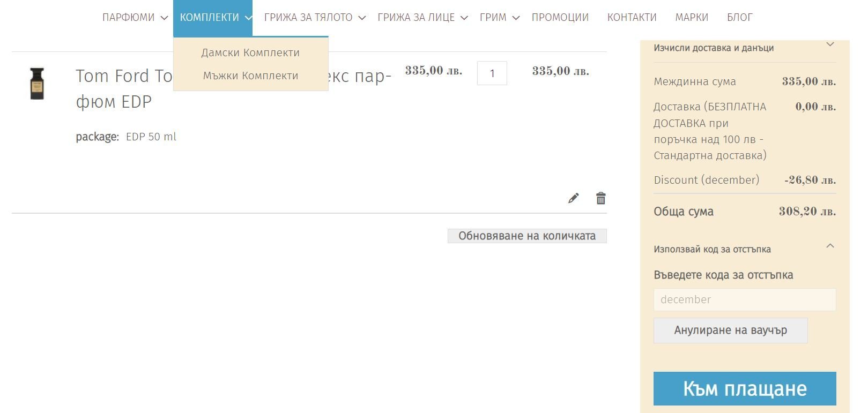Viewport: 868px width, 413px height.
Task: Select Дамски Комплекти submenu entry
Action: 250,52
